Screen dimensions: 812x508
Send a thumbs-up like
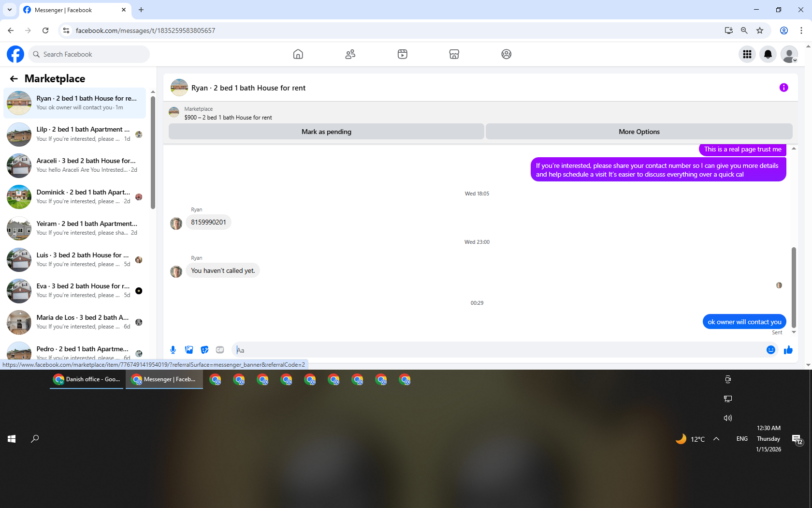[x=788, y=350]
